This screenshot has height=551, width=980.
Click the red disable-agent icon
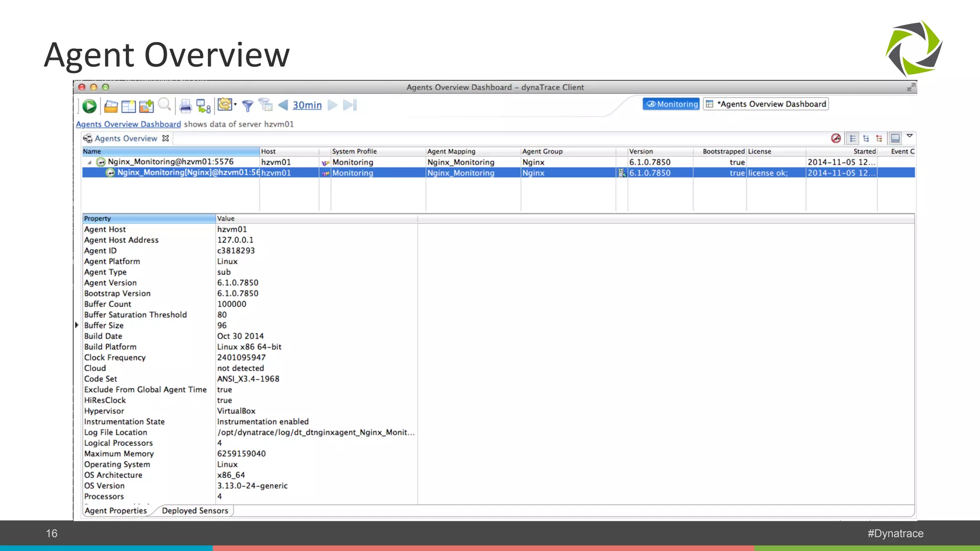point(836,138)
